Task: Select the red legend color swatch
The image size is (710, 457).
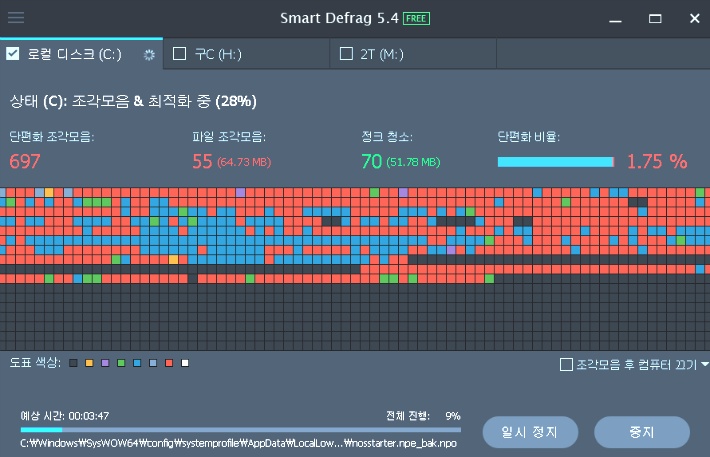Action: pos(169,363)
